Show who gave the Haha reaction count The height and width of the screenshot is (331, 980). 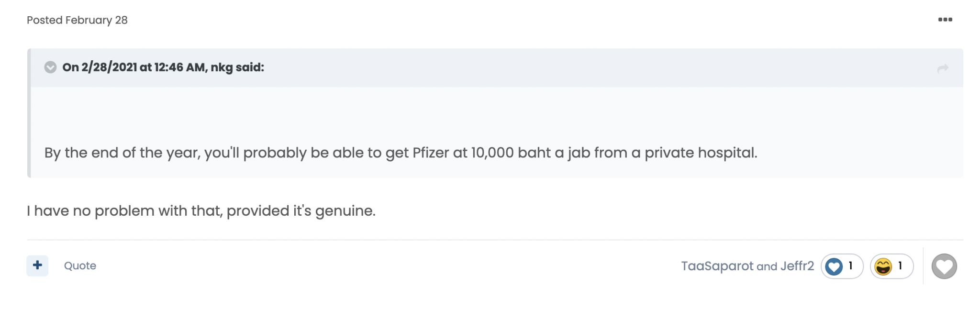900,265
